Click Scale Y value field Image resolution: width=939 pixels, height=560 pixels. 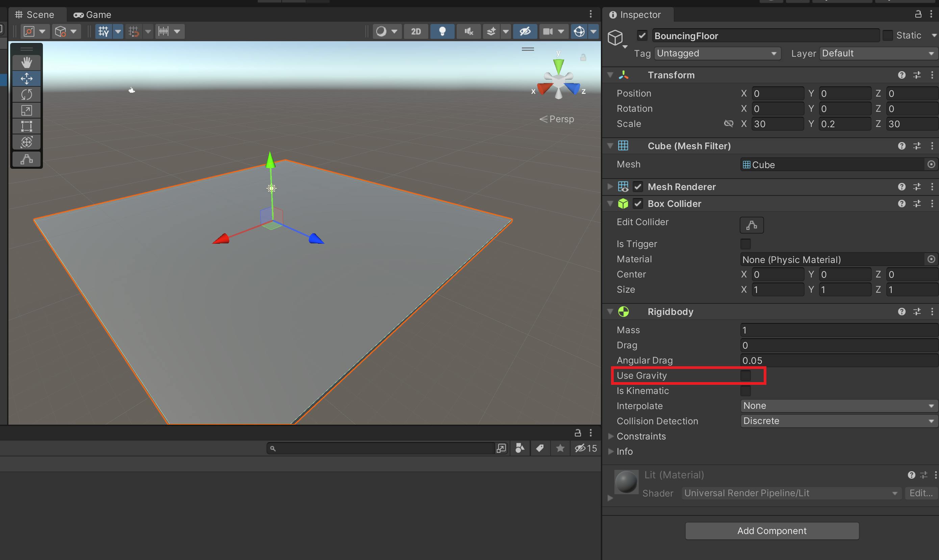click(845, 124)
